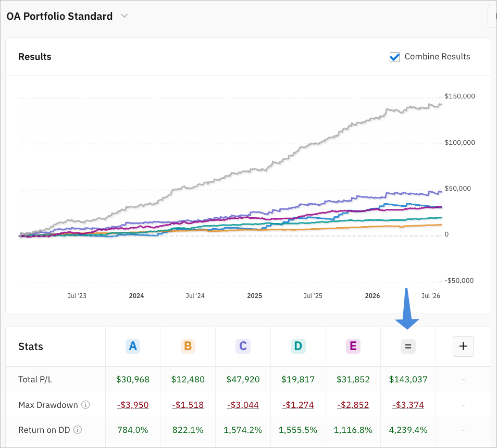Click the magenta E strategy badge
The image size is (497, 448).
(353, 346)
